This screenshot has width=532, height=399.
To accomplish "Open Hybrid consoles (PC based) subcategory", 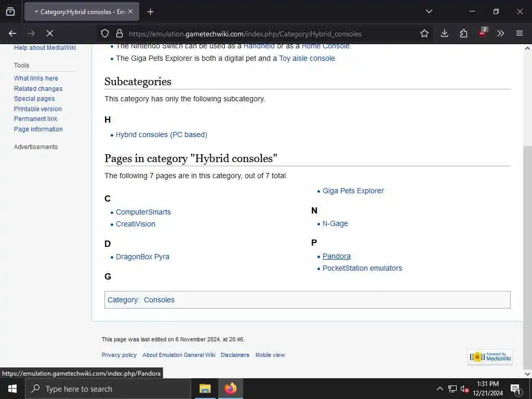I will click(x=162, y=135).
